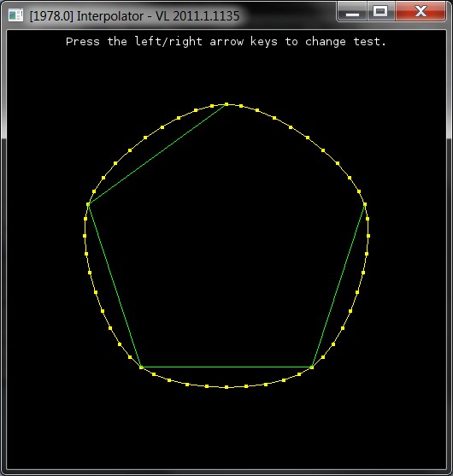
Task: Click the midpoint of the pentagon's lower-left green edge
Action: point(115,285)
